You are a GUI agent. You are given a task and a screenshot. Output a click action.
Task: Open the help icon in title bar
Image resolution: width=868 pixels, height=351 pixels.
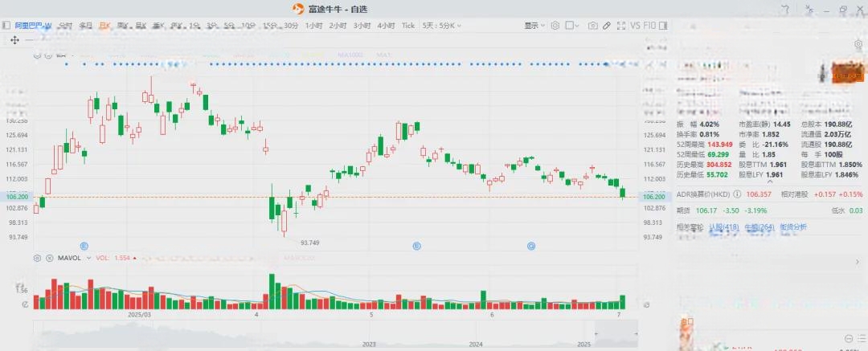785,9
